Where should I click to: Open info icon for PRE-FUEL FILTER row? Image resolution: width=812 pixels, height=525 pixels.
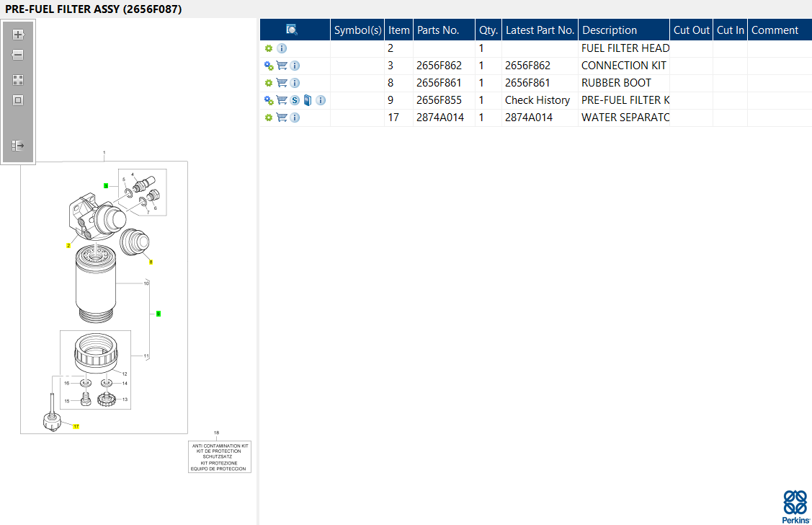click(321, 100)
